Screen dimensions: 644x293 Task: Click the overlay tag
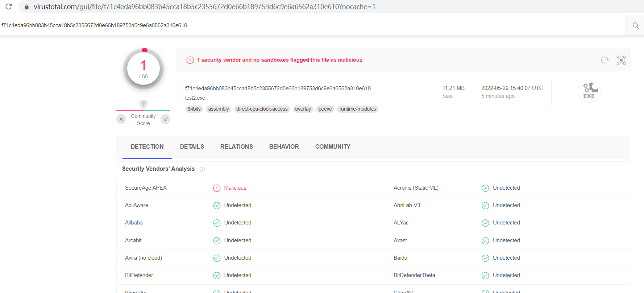point(303,109)
